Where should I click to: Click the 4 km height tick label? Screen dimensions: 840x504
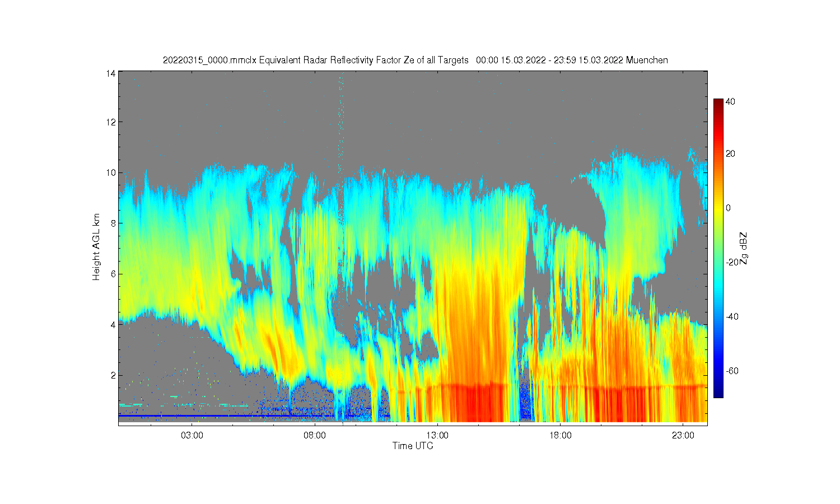[113, 325]
